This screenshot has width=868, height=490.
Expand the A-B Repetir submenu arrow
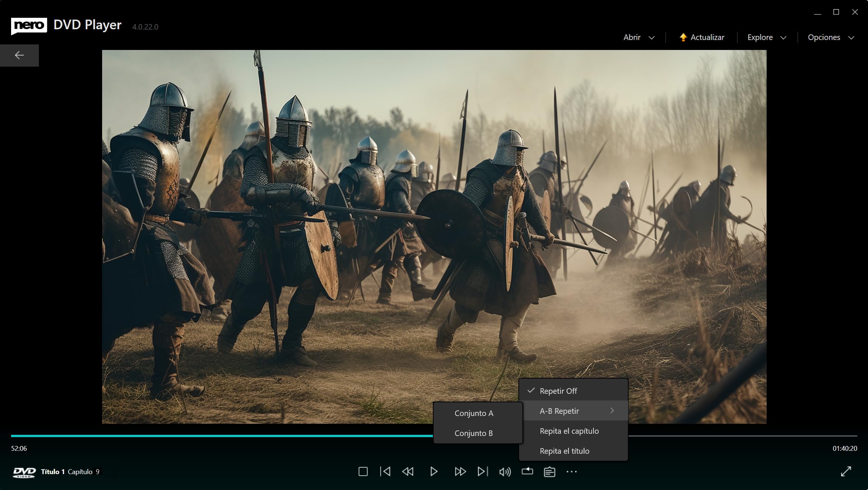612,411
